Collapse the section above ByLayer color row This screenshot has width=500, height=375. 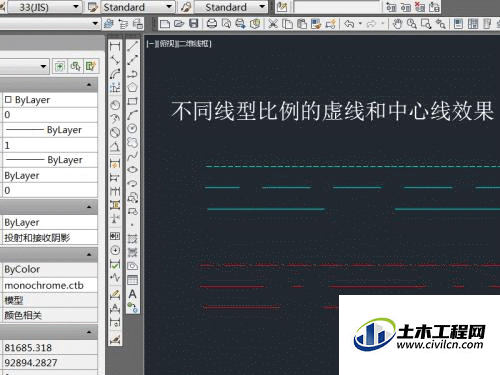coord(88,85)
